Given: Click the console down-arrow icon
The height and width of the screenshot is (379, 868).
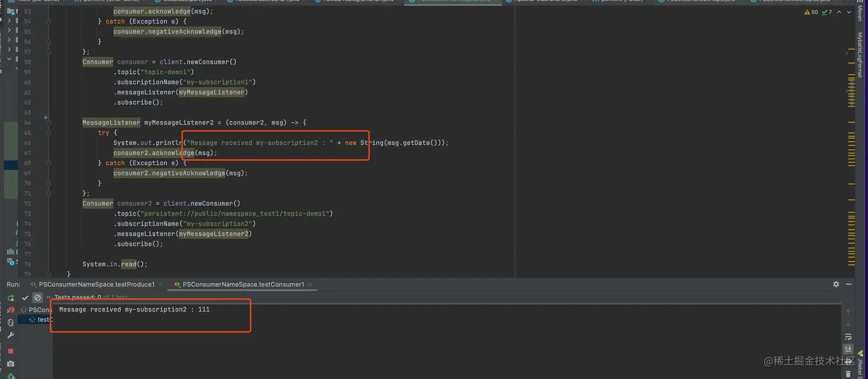Looking at the screenshot, I should point(848,324).
